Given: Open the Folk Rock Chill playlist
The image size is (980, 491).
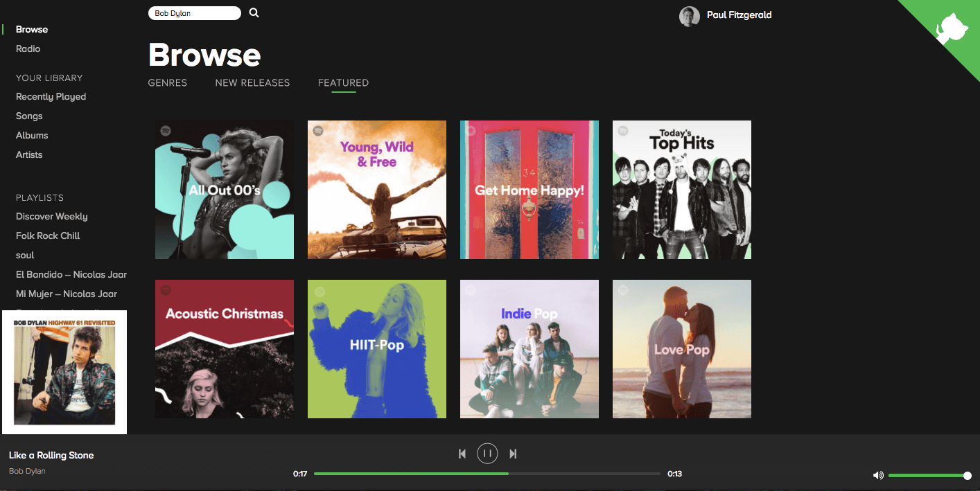Looking at the screenshot, I should tap(48, 235).
